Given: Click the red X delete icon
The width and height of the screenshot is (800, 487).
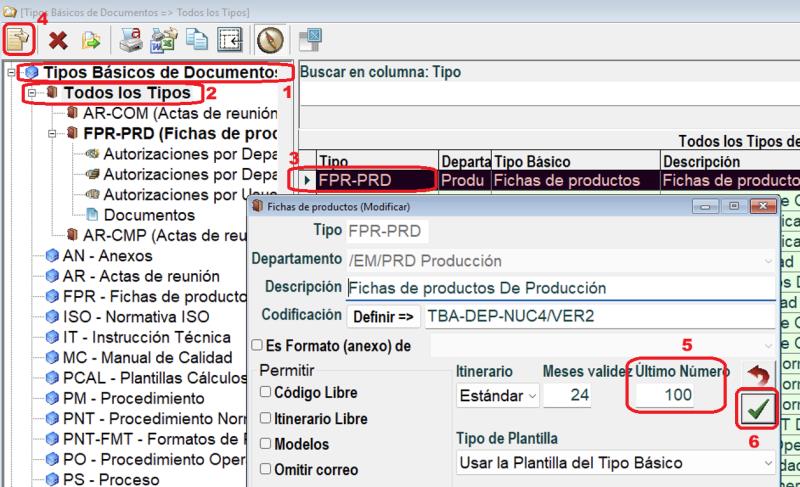Looking at the screenshot, I should pyautogui.click(x=58, y=41).
